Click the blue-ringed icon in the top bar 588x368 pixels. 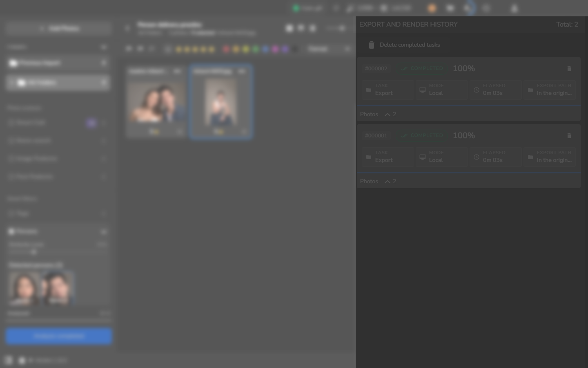click(468, 8)
